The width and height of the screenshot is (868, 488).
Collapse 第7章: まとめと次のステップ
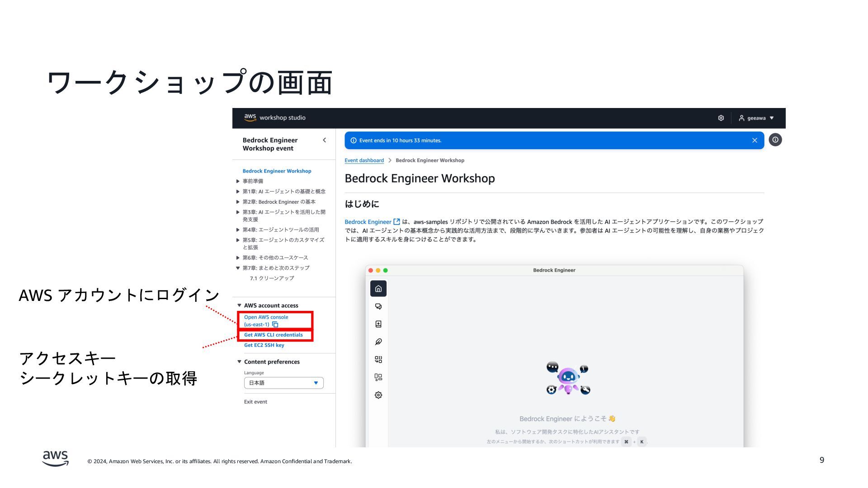click(238, 268)
